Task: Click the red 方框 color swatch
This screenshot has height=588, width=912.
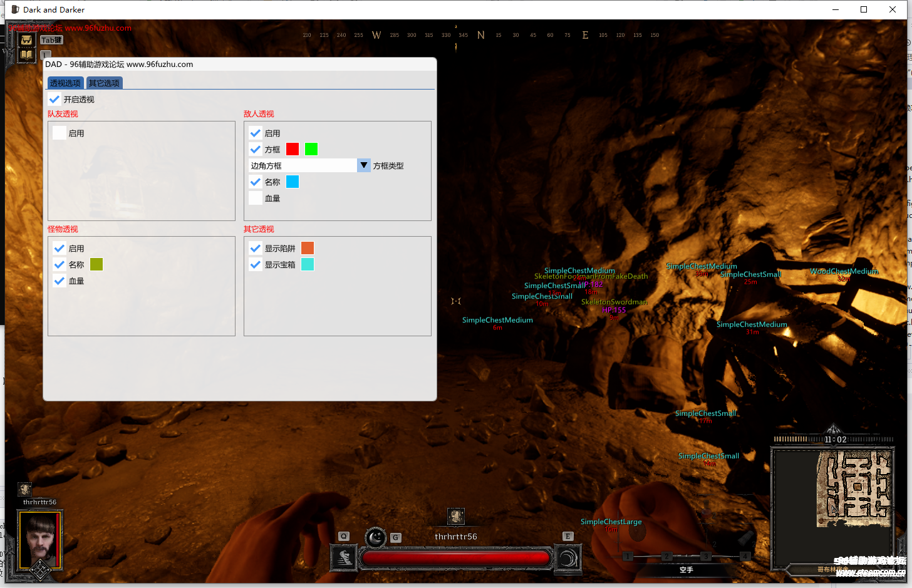Action: [293, 149]
